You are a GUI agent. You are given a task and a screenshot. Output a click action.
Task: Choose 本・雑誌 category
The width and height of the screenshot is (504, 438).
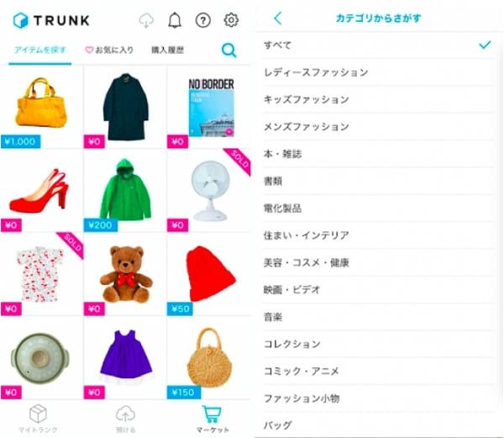(x=378, y=154)
